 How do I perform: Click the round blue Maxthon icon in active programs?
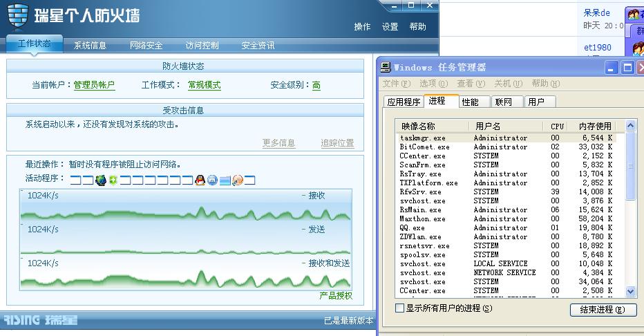(212, 180)
